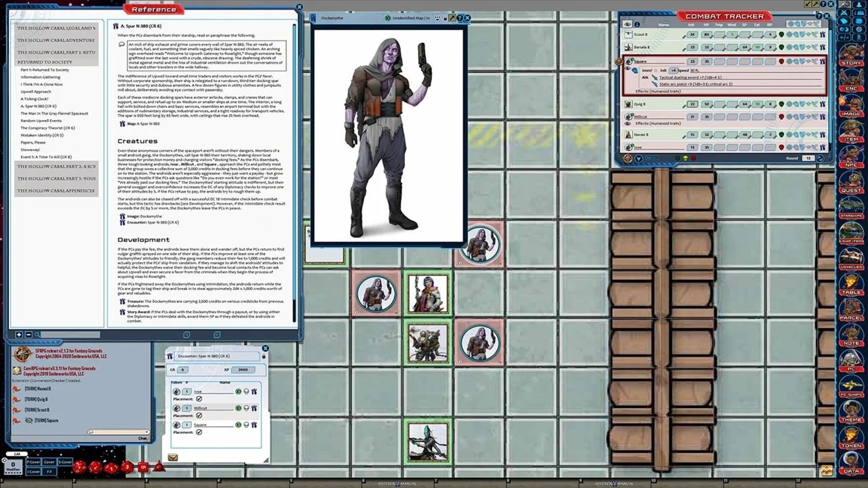Select A Ticking Clock? in Reference index
The height and width of the screenshot is (488, 868).
pyautogui.click(x=35, y=99)
